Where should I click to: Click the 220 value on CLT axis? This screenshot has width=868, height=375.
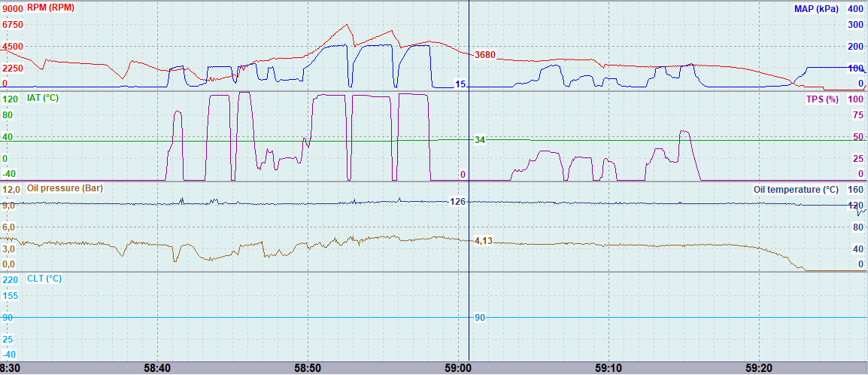pyautogui.click(x=11, y=279)
